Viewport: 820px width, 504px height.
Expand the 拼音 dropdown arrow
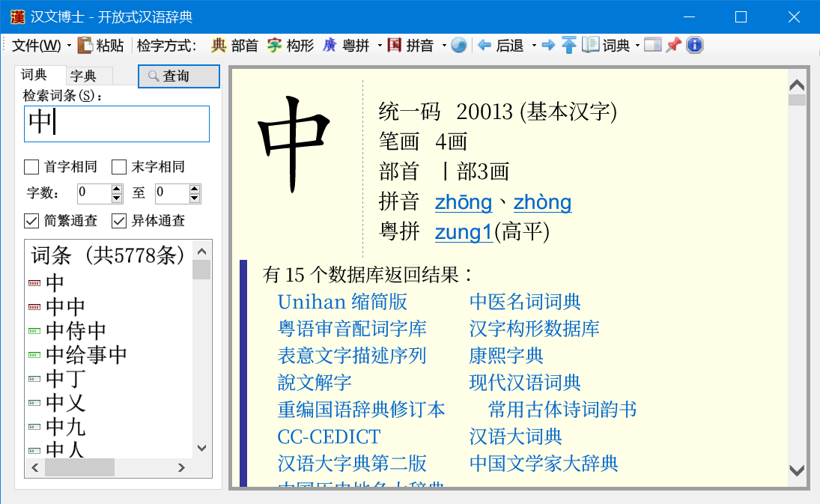(x=444, y=46)
